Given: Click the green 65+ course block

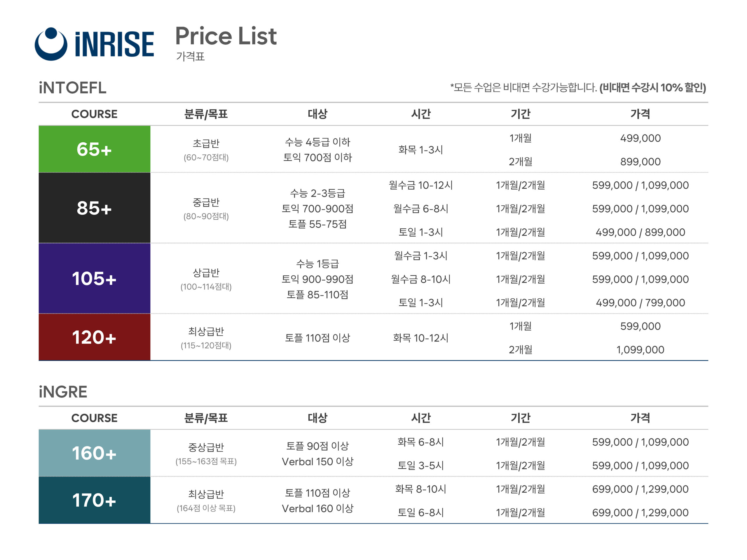Looking at the screenshot, I should 94,149.
